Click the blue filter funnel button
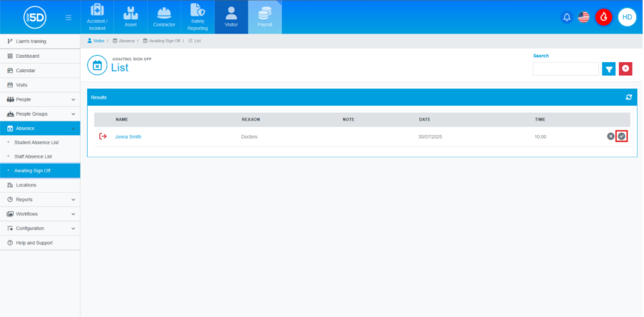This screenshot has height=317, width=644. click(x=608, y=69)
